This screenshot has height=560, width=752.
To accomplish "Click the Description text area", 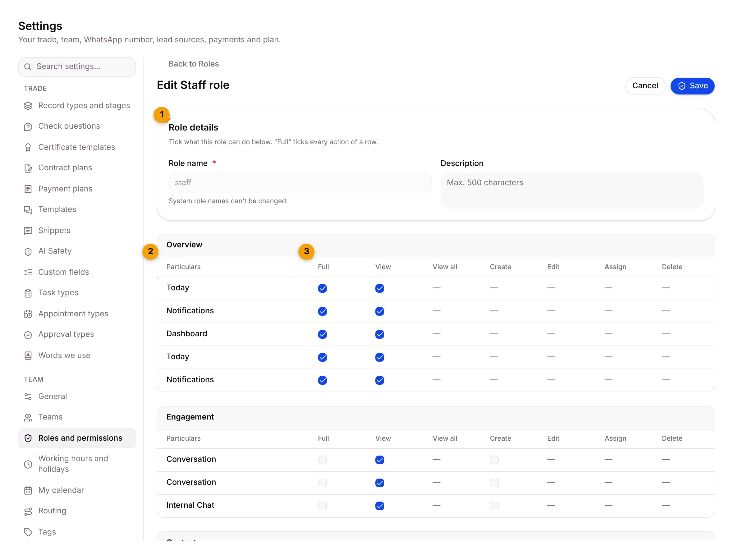I will (572, 190).
